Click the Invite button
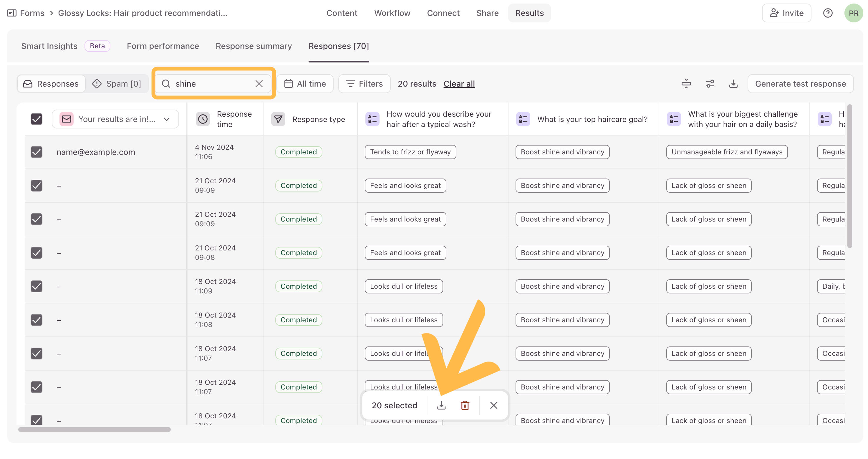The width and height of the screenshot is (868, 459). 786,13
